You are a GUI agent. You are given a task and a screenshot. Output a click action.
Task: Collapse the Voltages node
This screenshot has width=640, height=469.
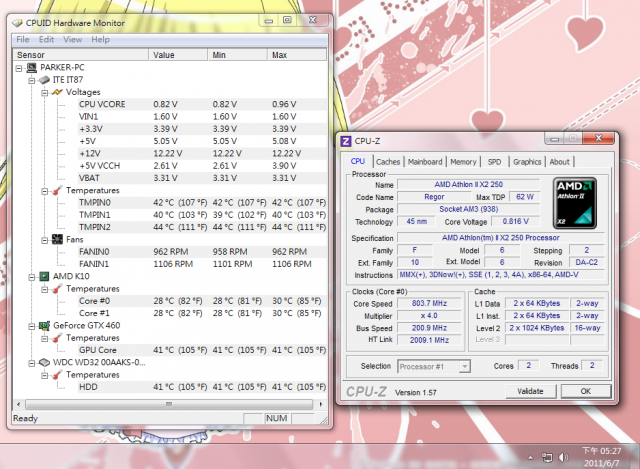[44, 93]
